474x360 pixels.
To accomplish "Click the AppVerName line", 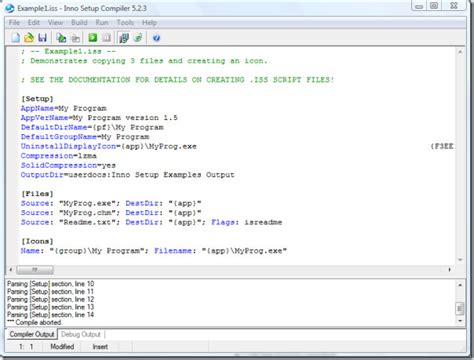I will point(99,118).
